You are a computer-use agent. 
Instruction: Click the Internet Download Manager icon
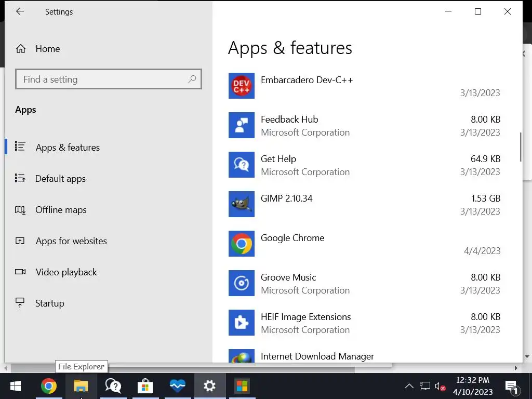[241, 356]
